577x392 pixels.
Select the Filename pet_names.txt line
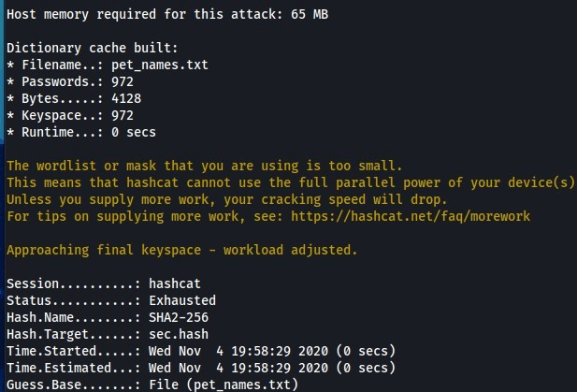click(106, 65)
